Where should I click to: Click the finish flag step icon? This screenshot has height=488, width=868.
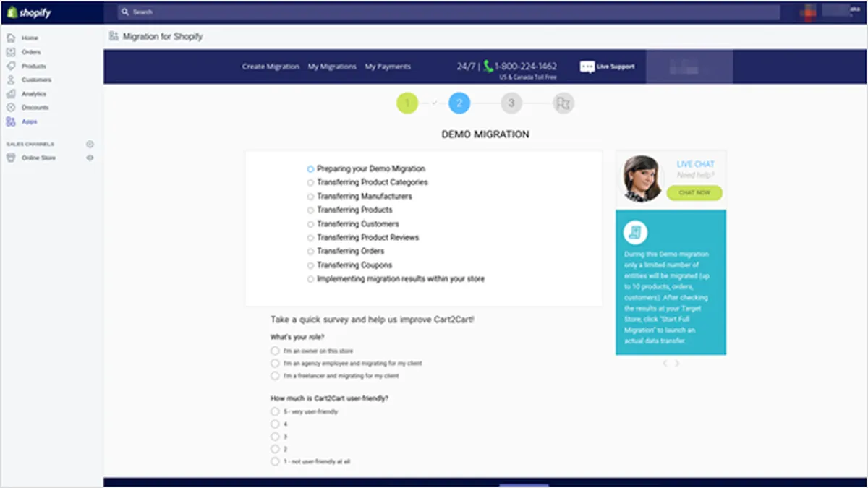pos(563,103)
